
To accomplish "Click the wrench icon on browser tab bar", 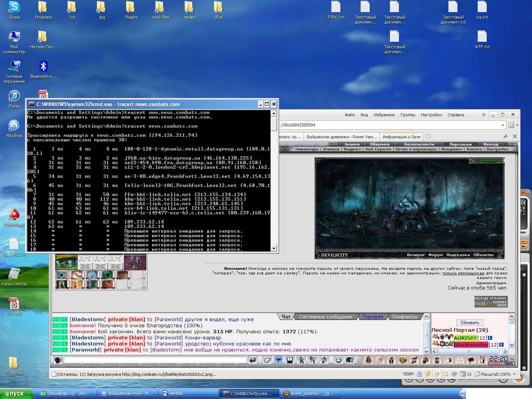I will point(505,136).
